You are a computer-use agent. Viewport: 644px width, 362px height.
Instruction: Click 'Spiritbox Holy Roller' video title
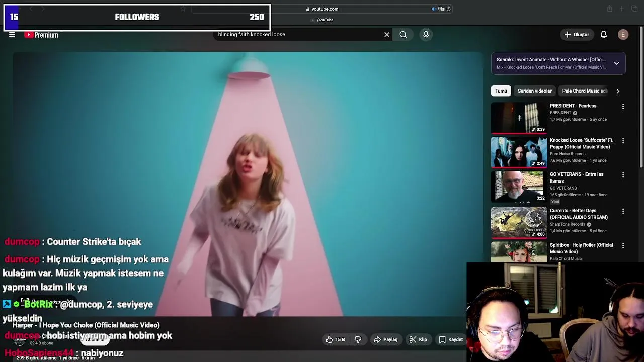581,248
